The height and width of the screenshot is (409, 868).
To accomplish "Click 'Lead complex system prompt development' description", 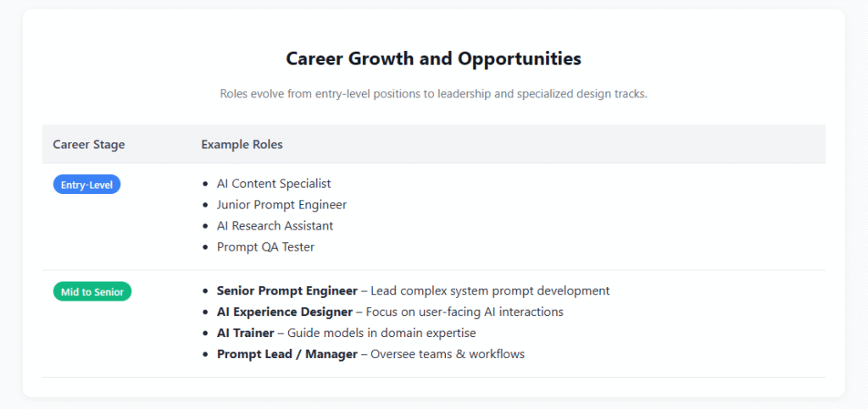I will pyautogui.click(x=490, y=290).
